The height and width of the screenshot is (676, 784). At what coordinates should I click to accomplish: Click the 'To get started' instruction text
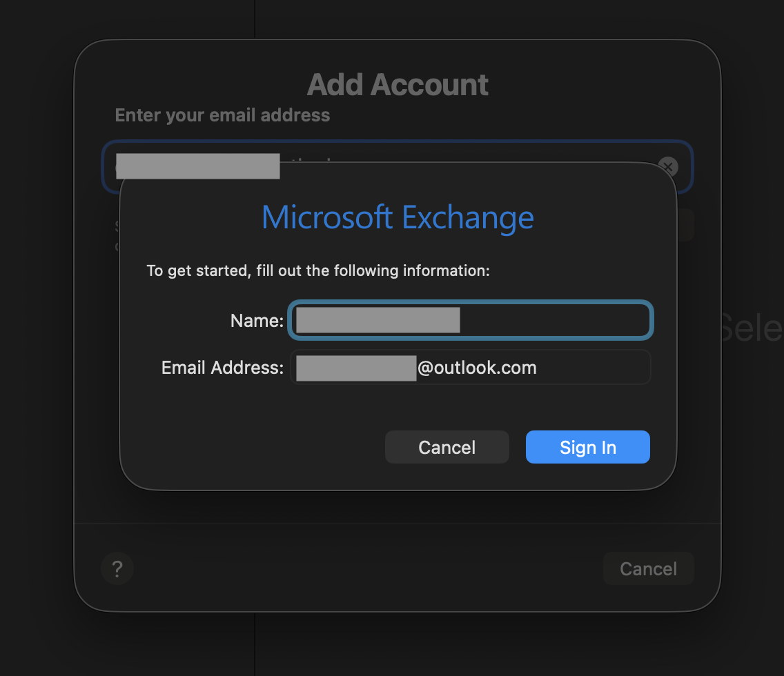coord(318,271)
